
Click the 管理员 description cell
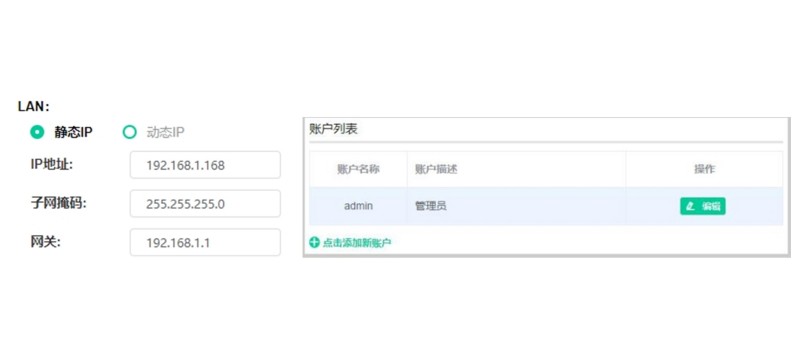516,206
